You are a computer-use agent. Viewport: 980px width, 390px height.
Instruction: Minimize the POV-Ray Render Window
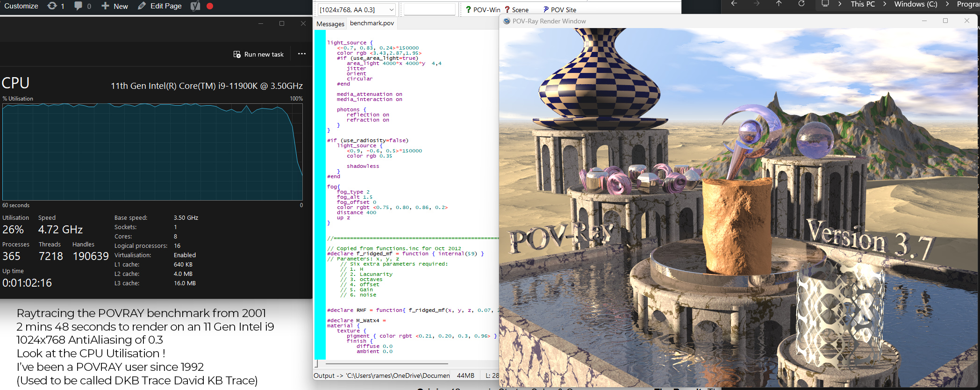click(924, 21)
